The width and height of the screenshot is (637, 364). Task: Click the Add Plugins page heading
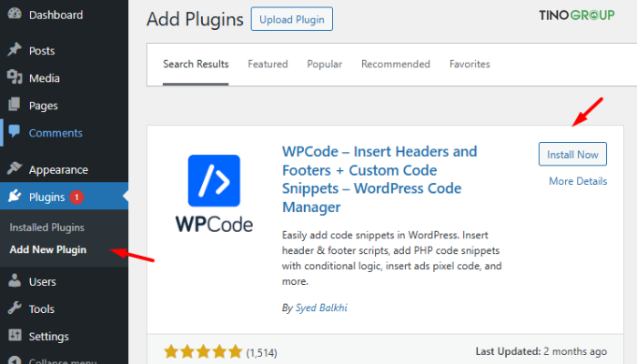195,19
